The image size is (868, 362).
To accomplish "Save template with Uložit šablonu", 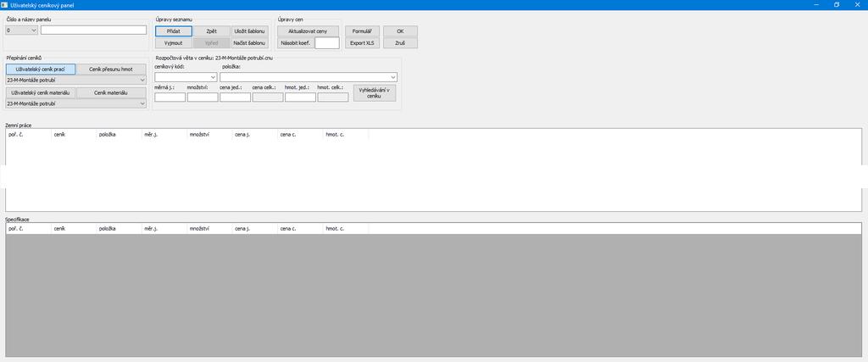I will point(250,31).
